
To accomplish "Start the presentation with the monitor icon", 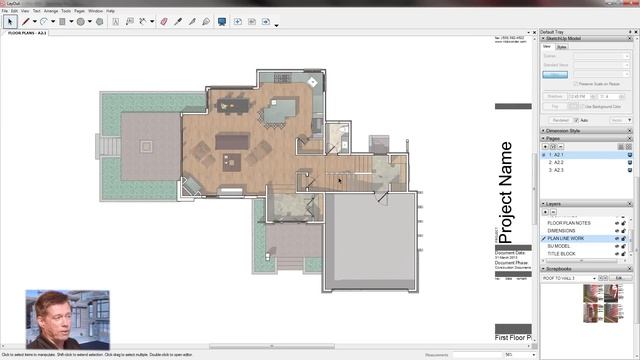I will coord(222,22).
